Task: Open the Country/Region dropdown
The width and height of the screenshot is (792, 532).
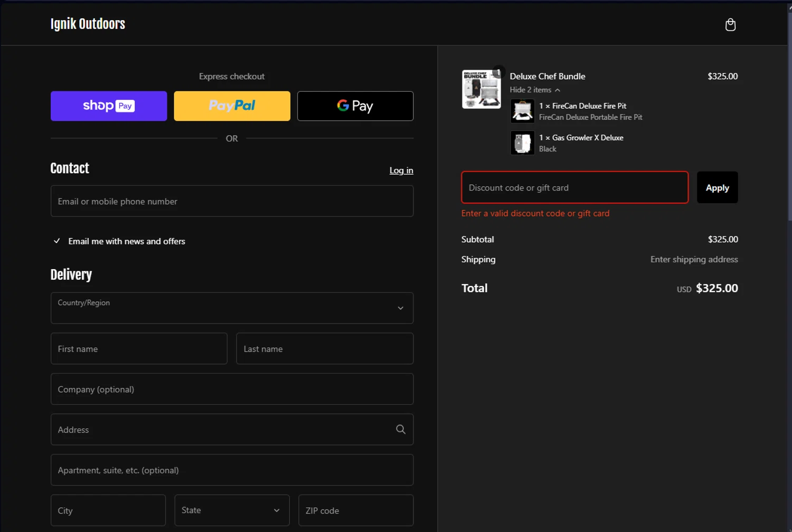Action: pyautogui.click(x=232, y=308)
